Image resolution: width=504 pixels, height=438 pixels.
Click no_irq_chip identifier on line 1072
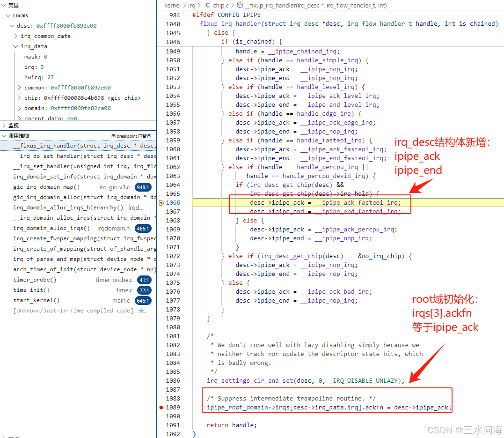(381, 256)
